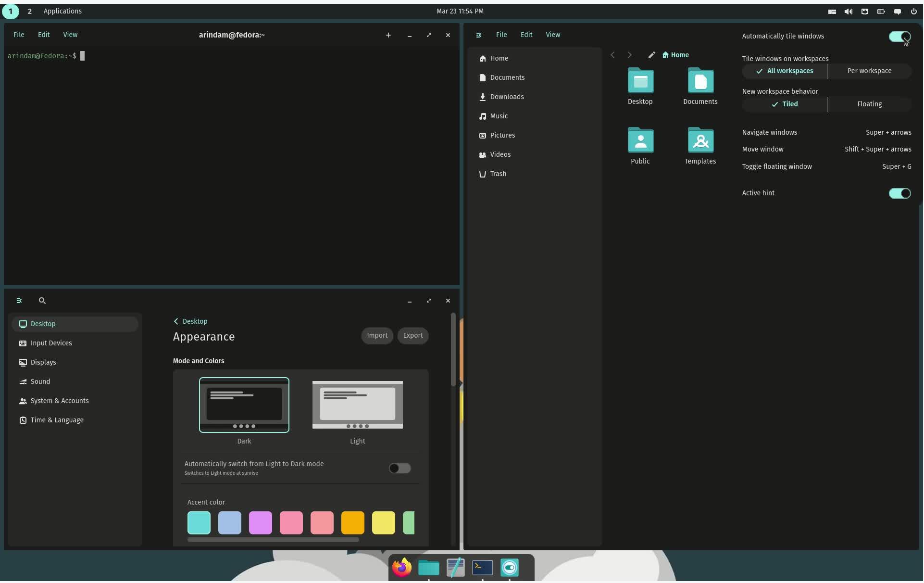Click the edit location pencil icon
The image size is (924, 583).
[x=652, y=55]
